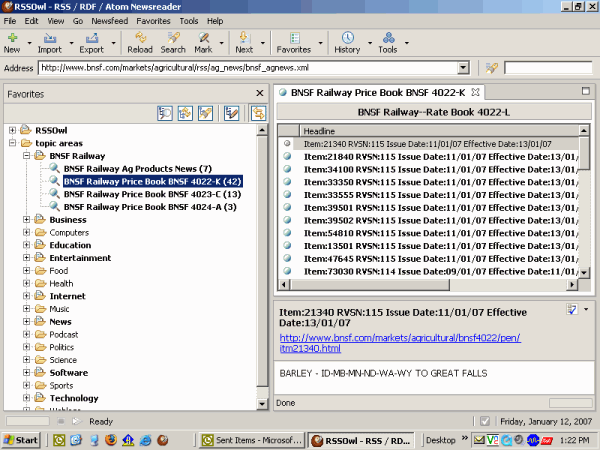Click Favorites panel pencil-checklist icon
Screen dimensions: 600x450
tap(232, 113)
